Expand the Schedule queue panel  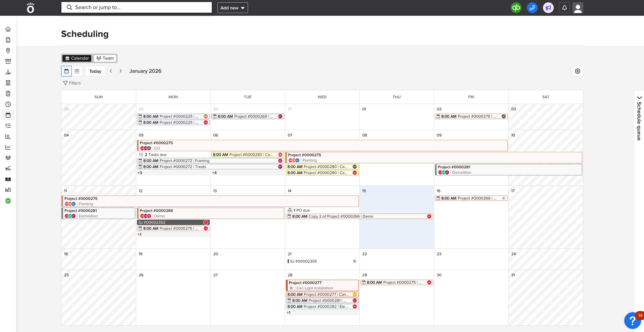(639, 117)
